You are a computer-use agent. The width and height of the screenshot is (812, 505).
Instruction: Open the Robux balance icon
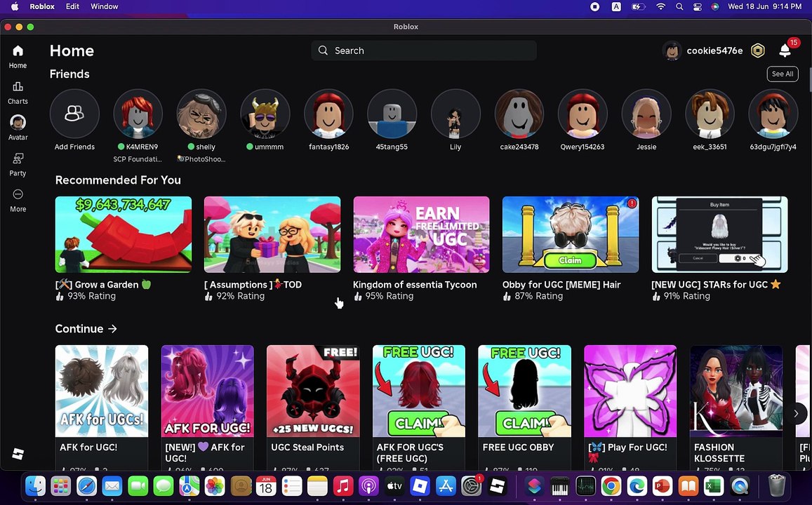[758, 50]
